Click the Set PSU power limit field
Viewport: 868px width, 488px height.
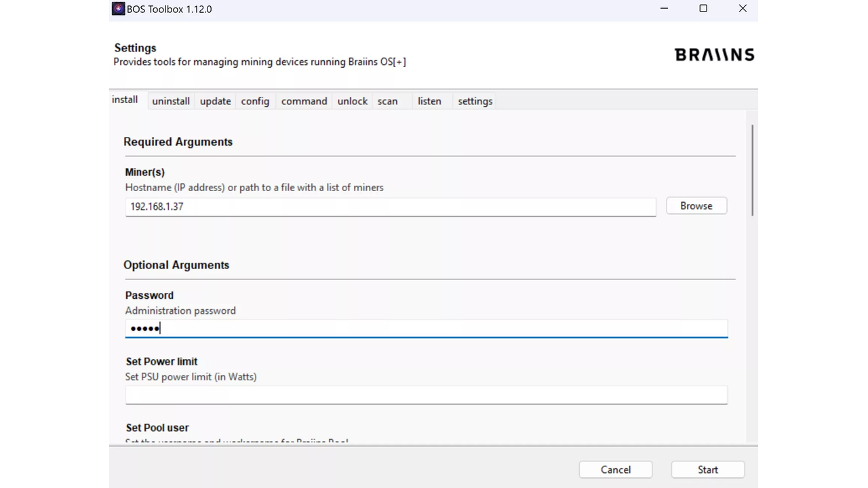pyautogui.click(x=427, y=395)
